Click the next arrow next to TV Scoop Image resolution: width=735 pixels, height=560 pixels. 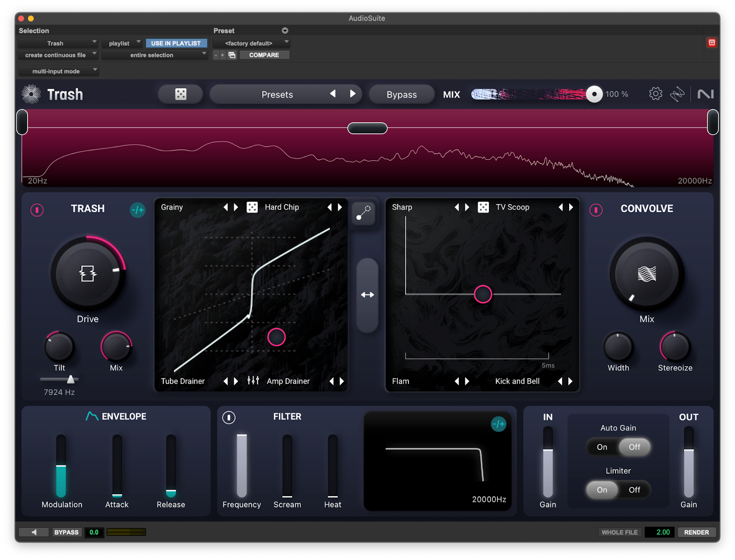[571, 207]
